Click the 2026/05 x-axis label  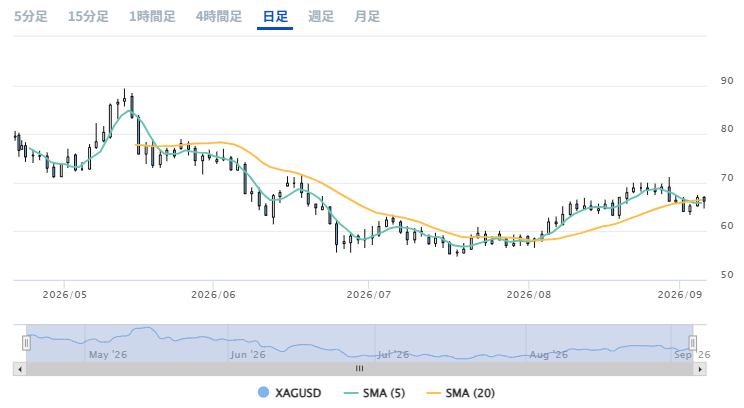(x=65, y=295)
